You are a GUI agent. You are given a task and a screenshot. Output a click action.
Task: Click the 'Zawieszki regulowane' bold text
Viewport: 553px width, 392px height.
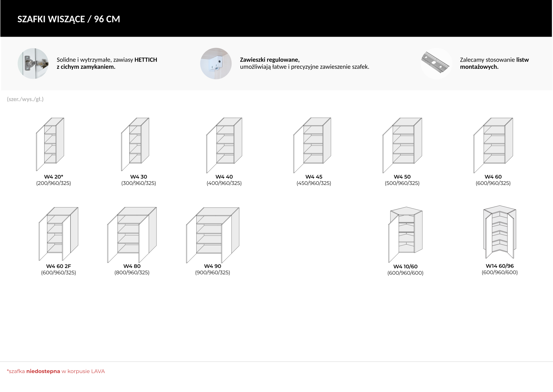click(270, 60)
